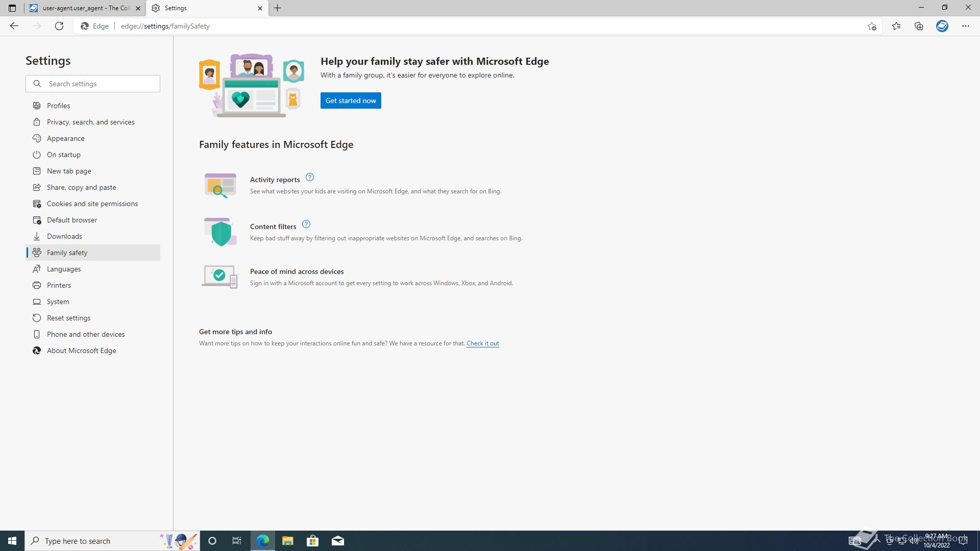Open the Settings and more ellipsis menu
Viewport: 980px width, 551px height.
click(x=966, y=26)
